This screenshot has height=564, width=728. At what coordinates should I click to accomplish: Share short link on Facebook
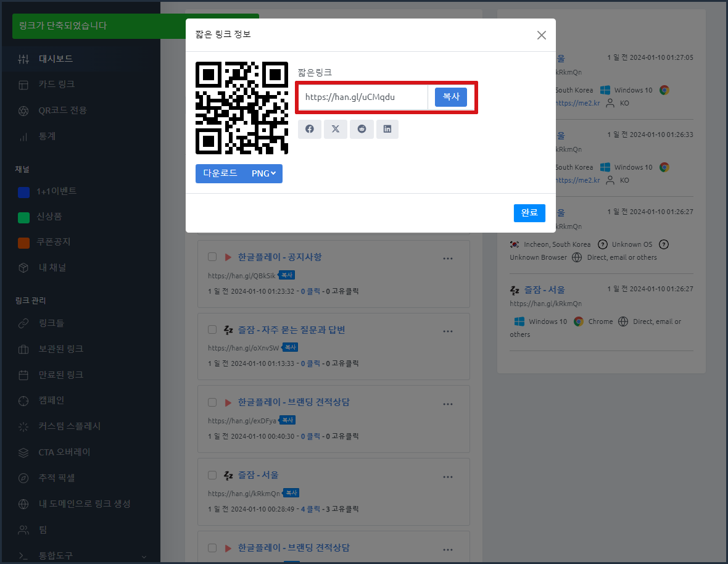310,129
